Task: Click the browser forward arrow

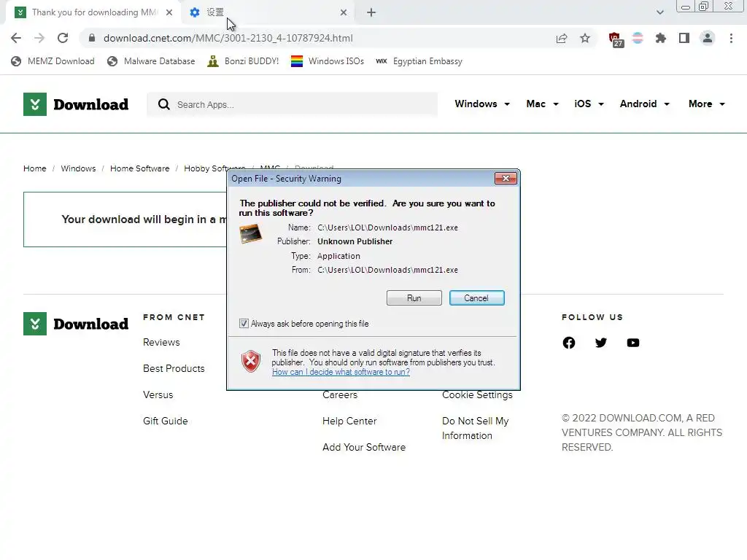Action: [x=39, y=38]
